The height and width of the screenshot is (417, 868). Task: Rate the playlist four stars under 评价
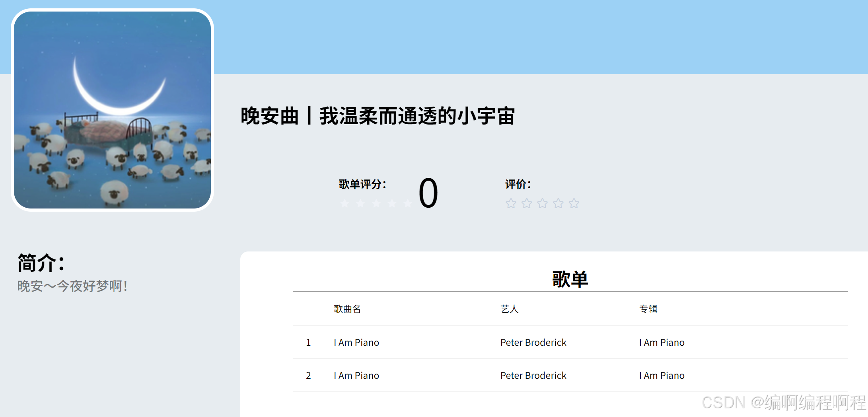point(559,203)
